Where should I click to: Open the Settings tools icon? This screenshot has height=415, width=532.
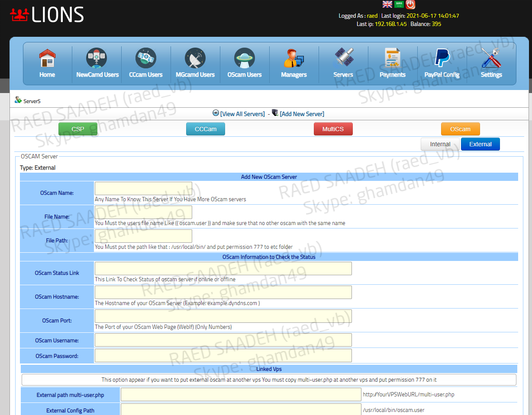point(491,58)
